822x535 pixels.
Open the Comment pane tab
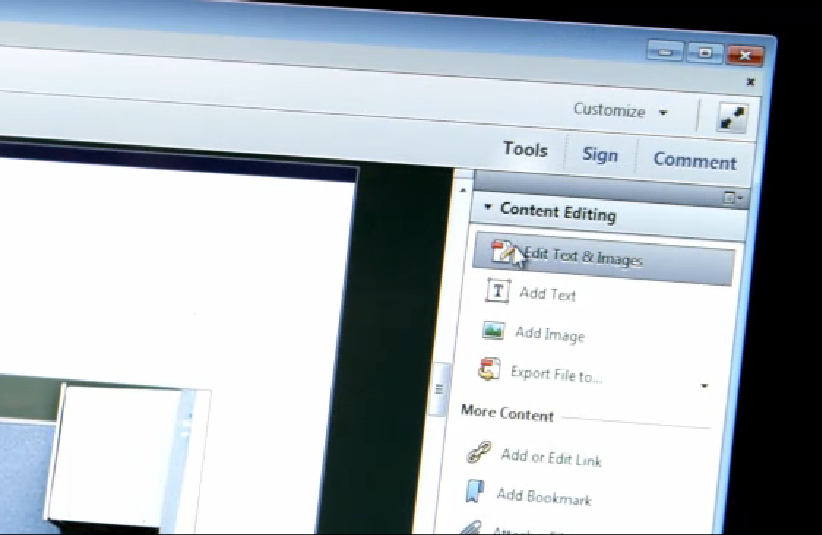tap(694, 160)
